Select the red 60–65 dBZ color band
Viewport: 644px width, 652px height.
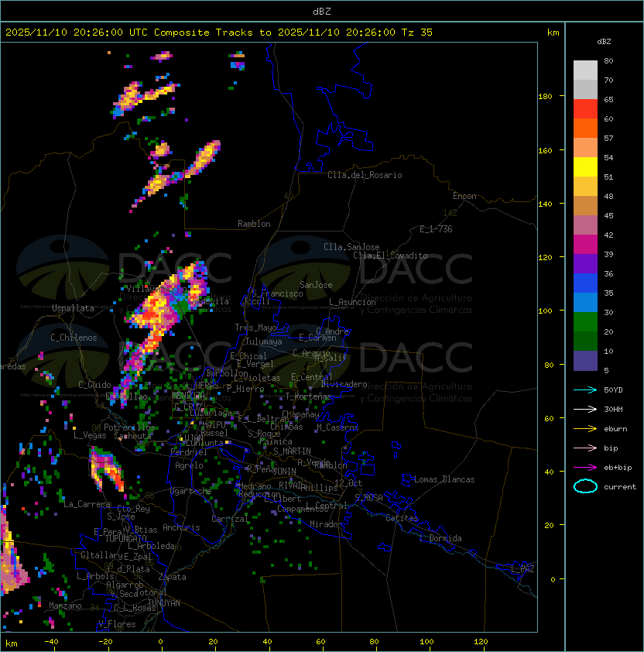585,109
